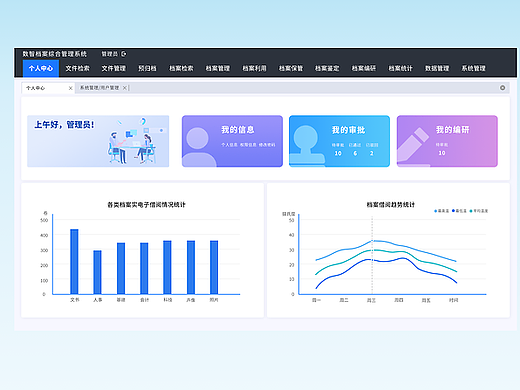Click the 周二 label on the trend chart axis
This screenshot has height=390, width=520.
coord(344,300)
